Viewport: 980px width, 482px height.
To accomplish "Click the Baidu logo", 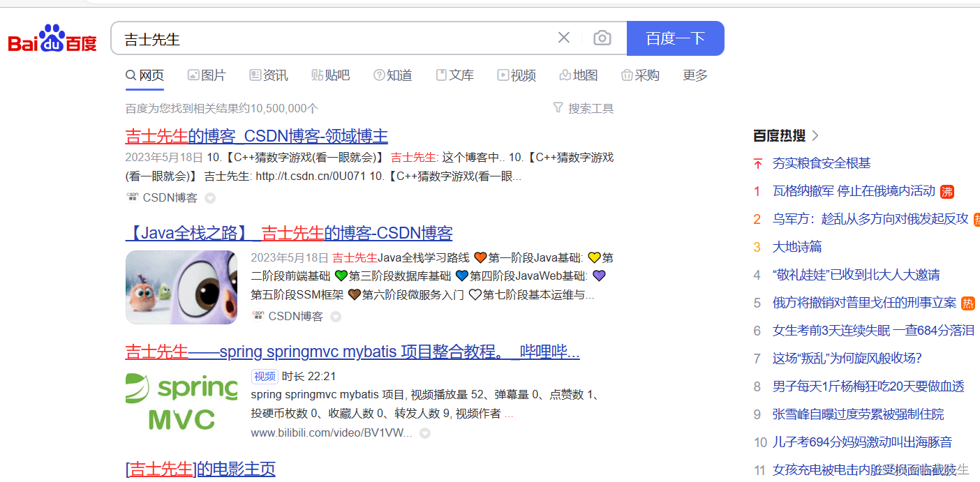I will point(52,39).
